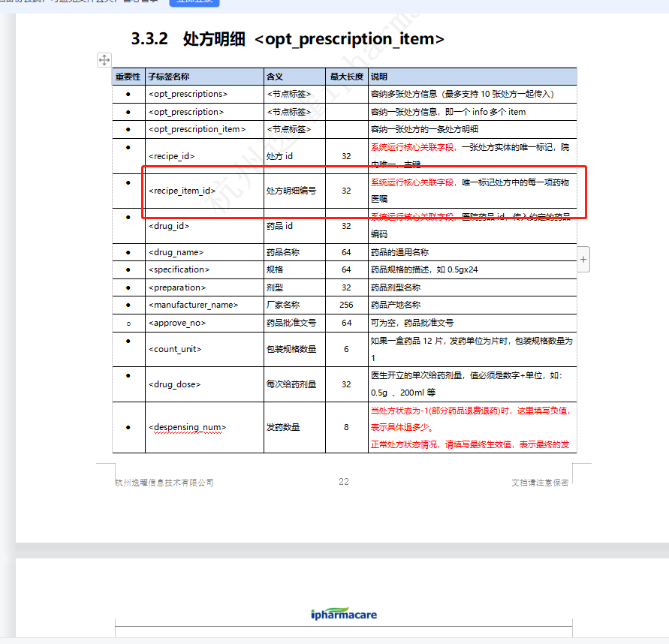Click length '256' in manufacturer_name row
Screen dimensions: 669x644
point(346,305)
